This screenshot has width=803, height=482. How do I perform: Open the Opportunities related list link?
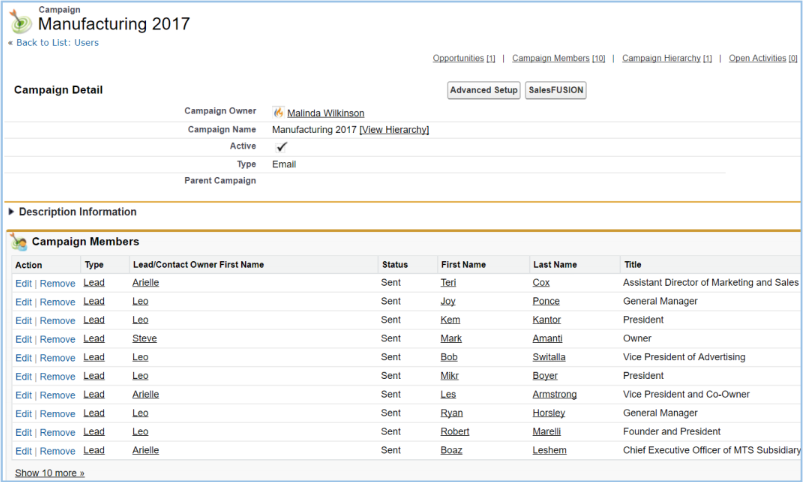[x=464, y=59]
